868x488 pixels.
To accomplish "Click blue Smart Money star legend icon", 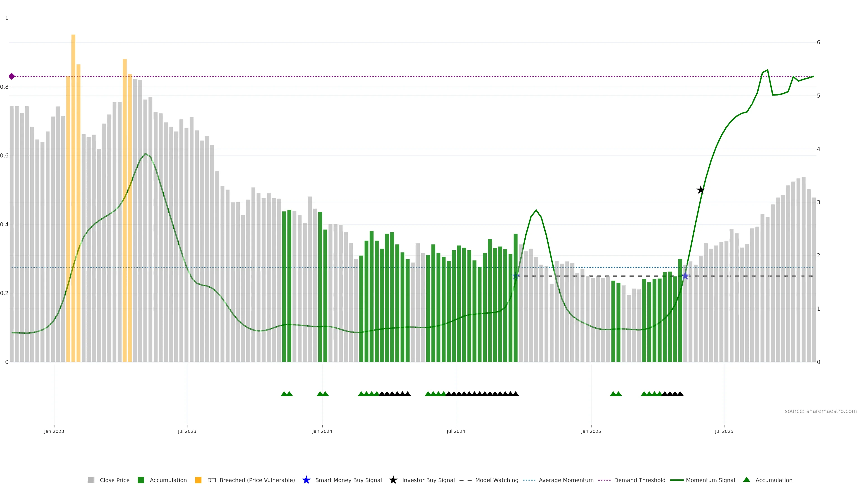I will point(306,480).
